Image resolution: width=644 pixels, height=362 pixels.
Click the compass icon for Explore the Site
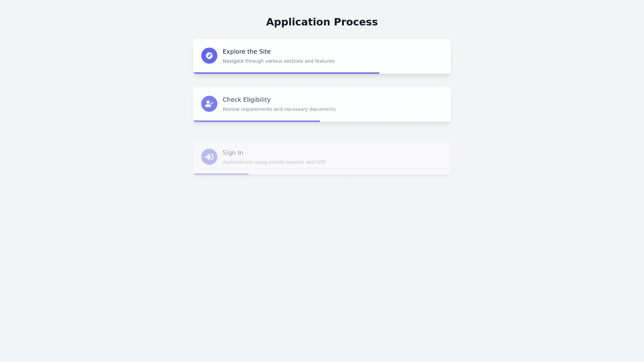[x=209, y=56]
